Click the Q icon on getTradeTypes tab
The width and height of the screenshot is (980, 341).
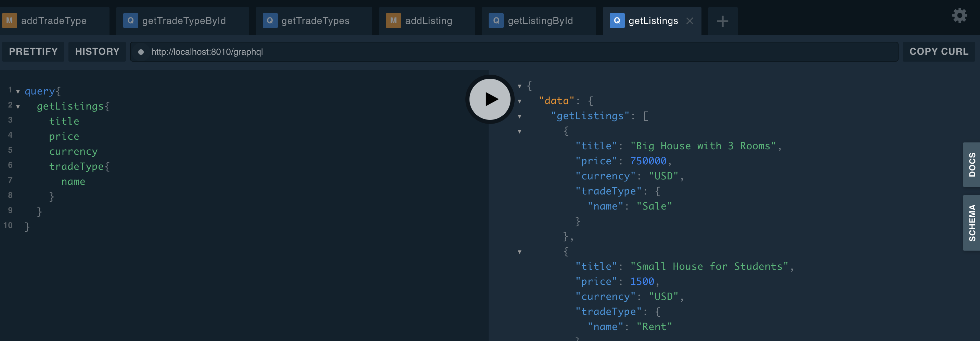click(x=270, y=21)
